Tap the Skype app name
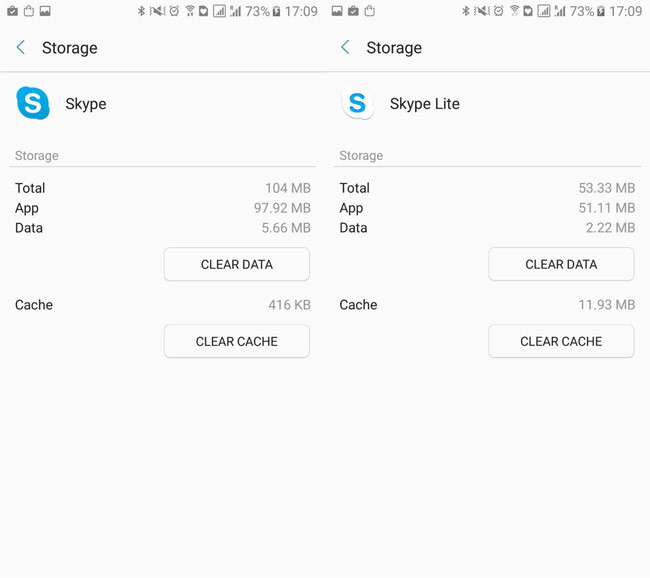 [86, 104]
